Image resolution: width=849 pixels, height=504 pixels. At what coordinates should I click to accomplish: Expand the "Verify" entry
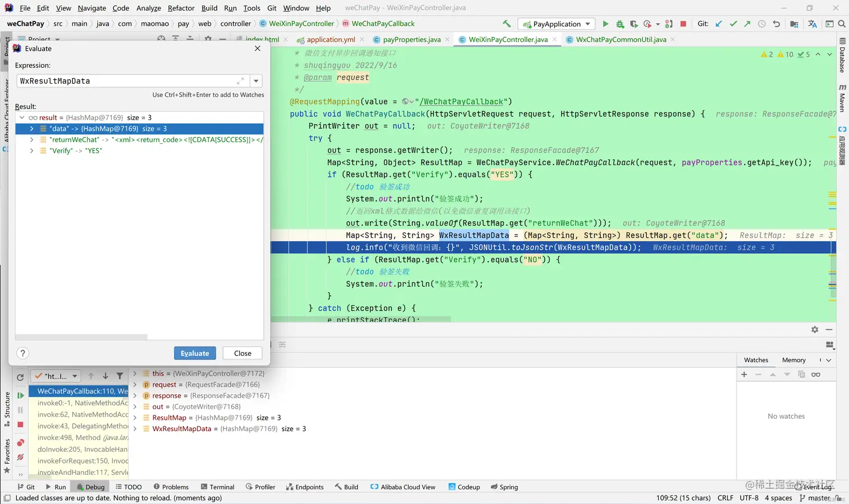[31, 150]
